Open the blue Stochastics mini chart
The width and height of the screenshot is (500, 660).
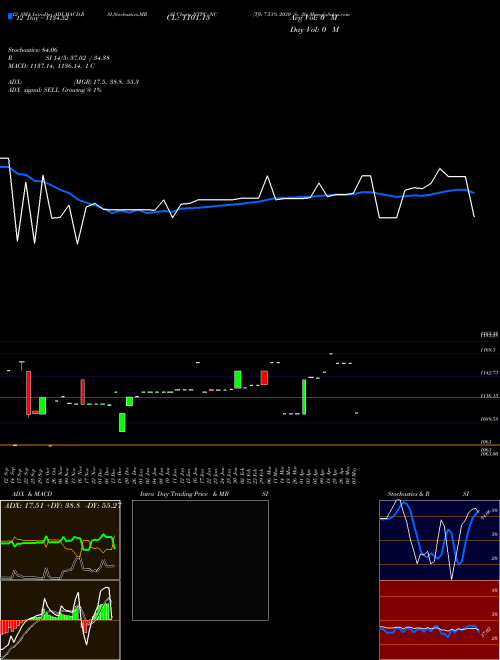[439, 540]
